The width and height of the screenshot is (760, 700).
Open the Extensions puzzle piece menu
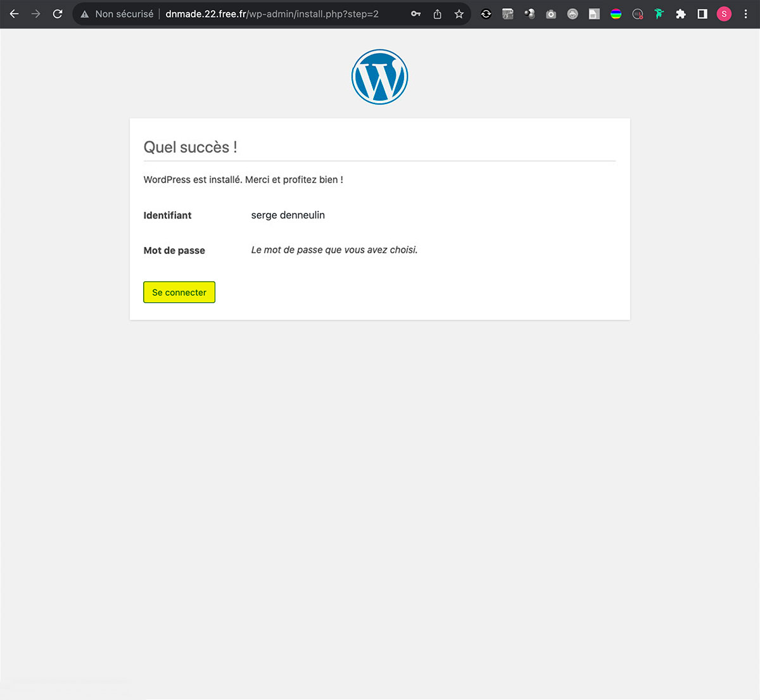click(x=681, y=14)
